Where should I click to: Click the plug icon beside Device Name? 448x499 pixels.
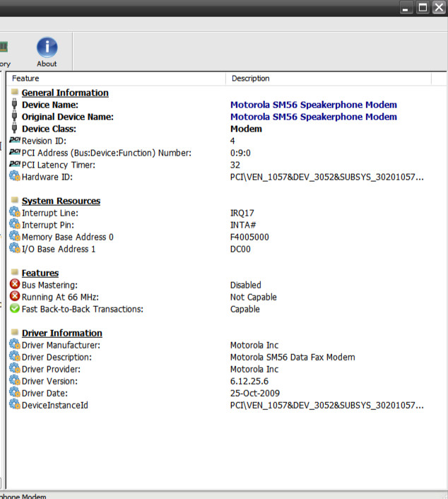15,105
